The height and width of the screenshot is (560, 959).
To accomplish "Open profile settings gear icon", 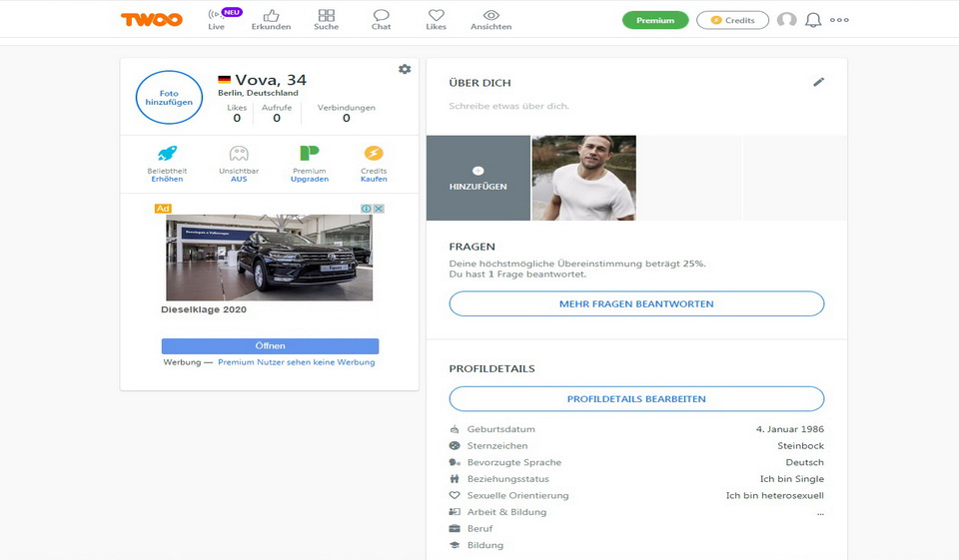I will (405, 69).
